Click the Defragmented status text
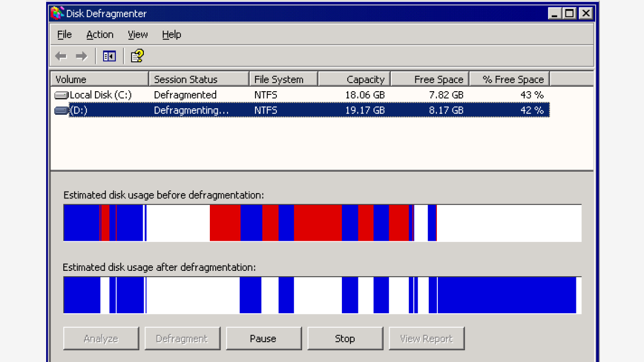The height and width of the screenshot is (362, 644). [x=185, y=95]
